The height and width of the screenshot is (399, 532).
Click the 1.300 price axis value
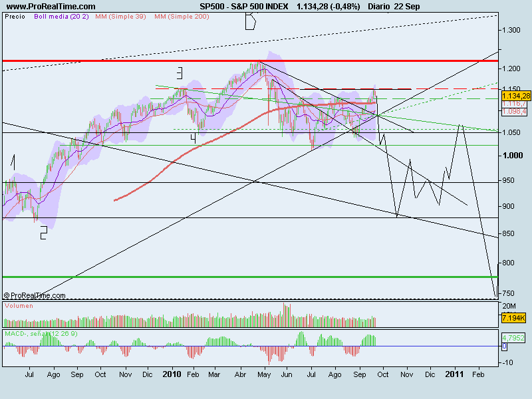pyautogui.click(x=511, y=30)
